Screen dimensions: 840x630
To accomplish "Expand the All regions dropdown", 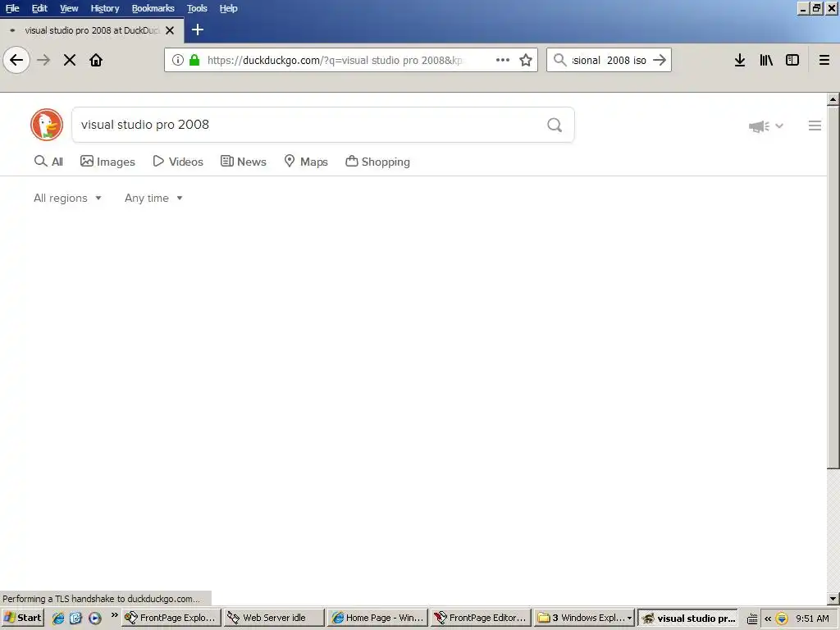I will pyautogui.click(x=67, y=199).
